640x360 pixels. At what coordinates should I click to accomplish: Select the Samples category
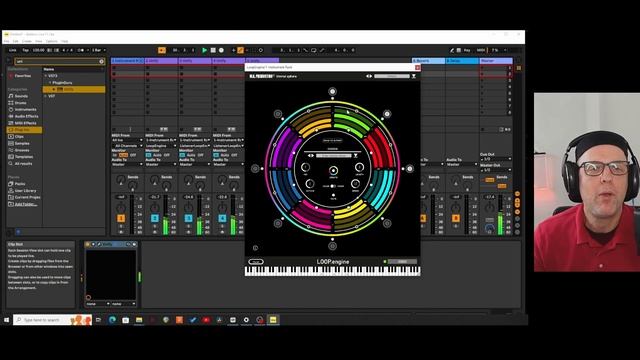click(x=22, y=143)
